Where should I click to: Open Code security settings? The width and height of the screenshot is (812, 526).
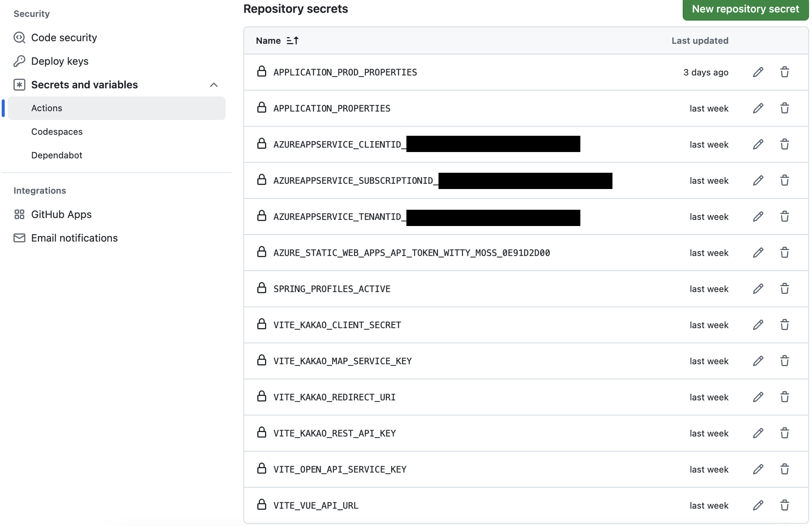coord(64,38)
